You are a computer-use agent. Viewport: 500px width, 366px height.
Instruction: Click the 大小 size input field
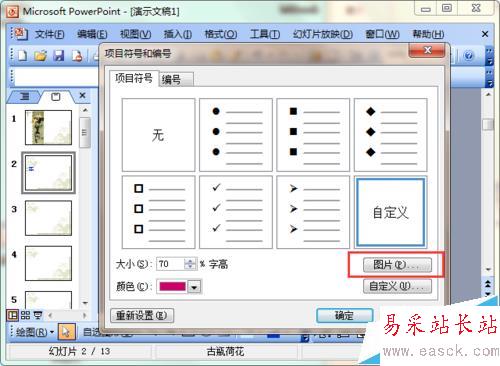[x=170, y=264]
